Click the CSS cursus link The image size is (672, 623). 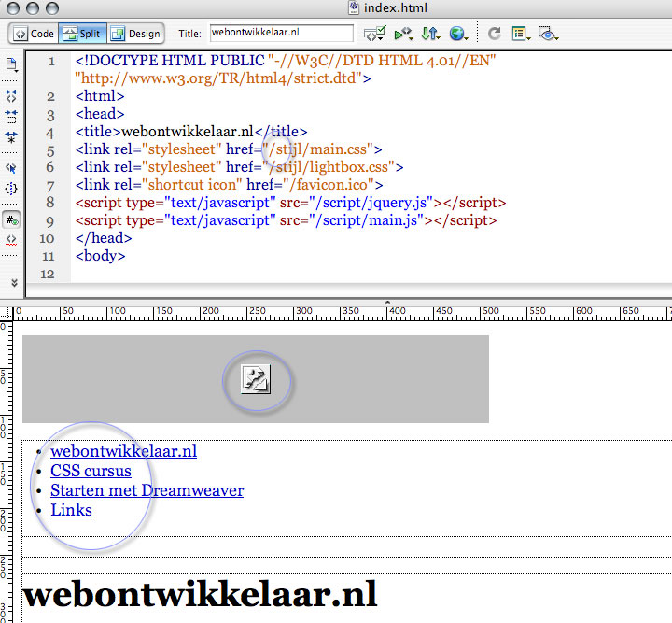[91, 471]
